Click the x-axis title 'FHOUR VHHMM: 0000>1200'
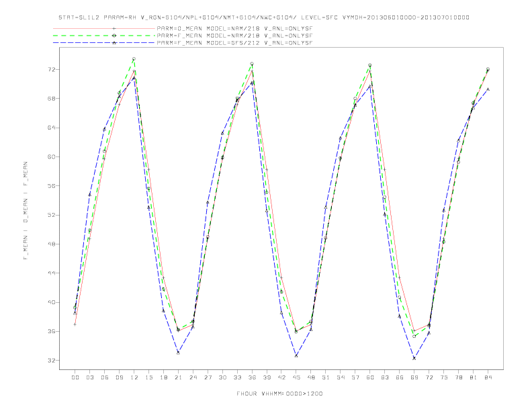This screenshot has width=532, height=411. (279, 394)
